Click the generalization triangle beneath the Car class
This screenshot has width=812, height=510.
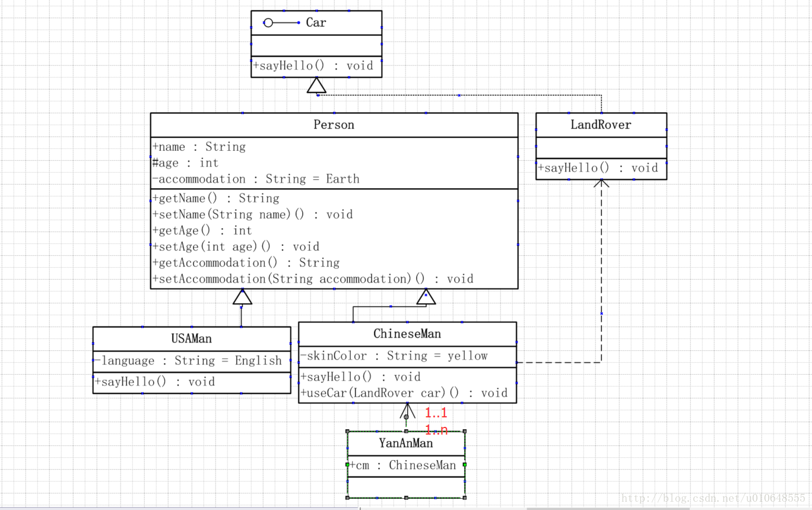click(x=316, y=85)
